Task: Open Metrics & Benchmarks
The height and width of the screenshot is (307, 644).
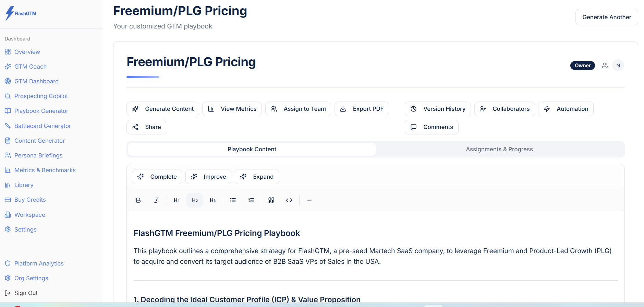Action: coord(40,170)
